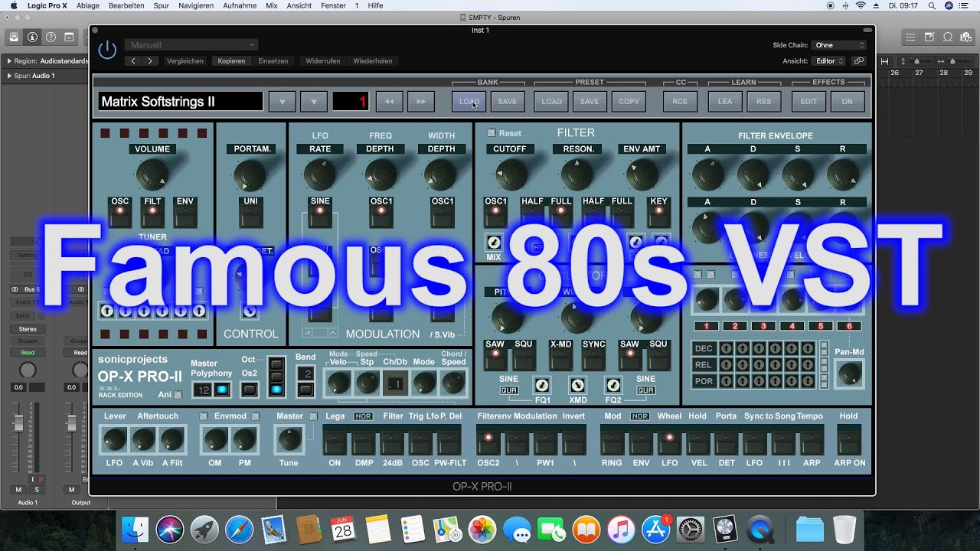This screenshot has width=980, height=551.
Task: Open App Store from the Dock
Action: pos(655,530)
